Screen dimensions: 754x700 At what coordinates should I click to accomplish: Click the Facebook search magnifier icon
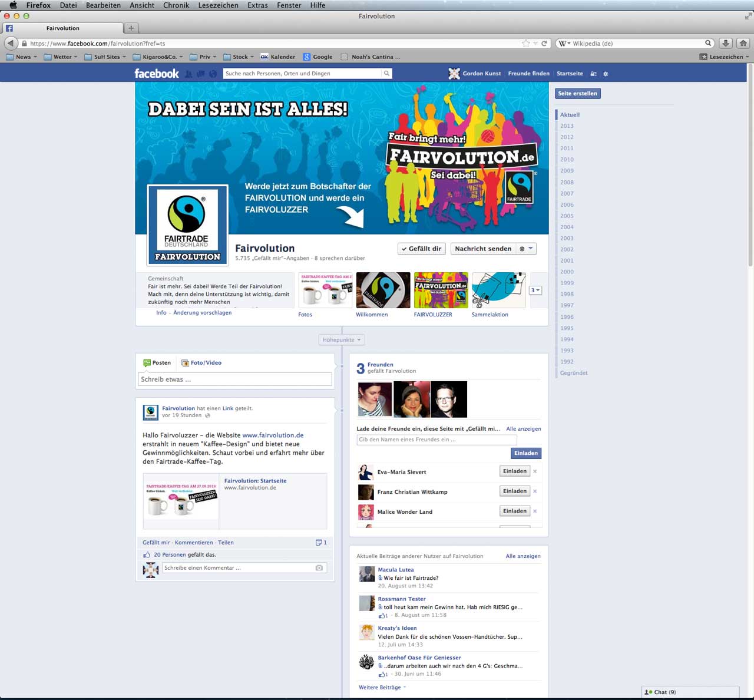click(x=386, y=74)
